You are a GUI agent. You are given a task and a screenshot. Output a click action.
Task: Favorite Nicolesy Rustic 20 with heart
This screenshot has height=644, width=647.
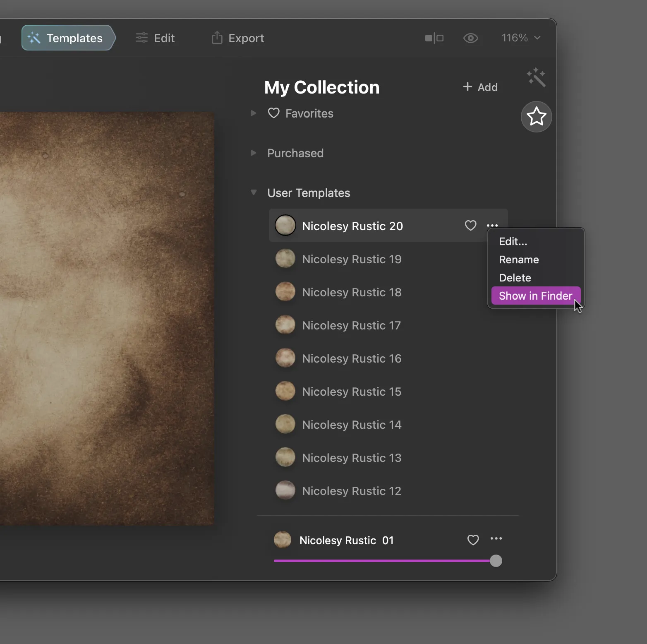pos(470,226)
